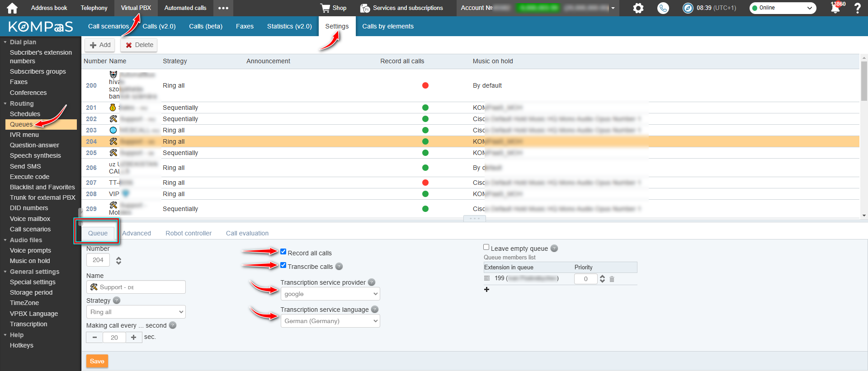Click the record status dot for queue 207
868x371 pixels.
(x=425, y=183)
